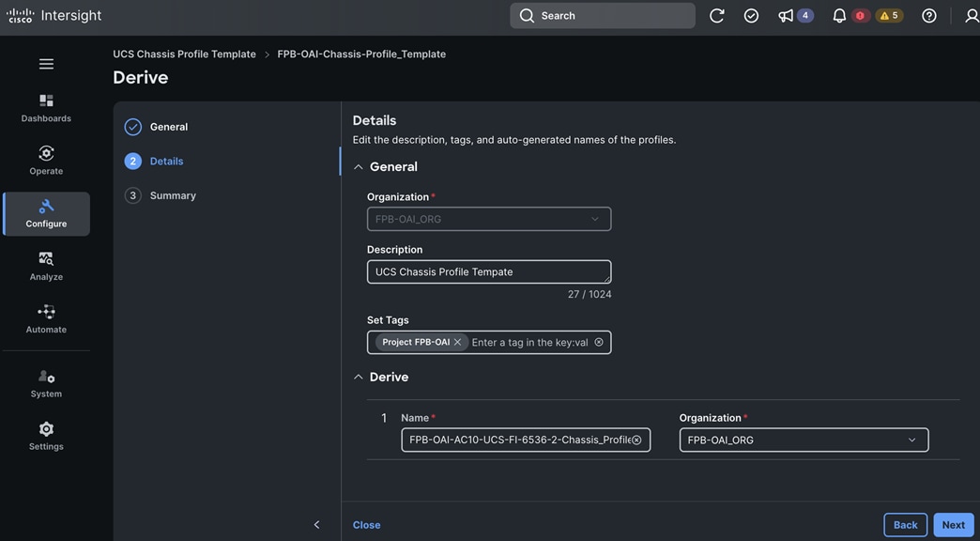Open Settings in the sidebar
The width and height of the screenshot is (980, 541).
(46, 436)
